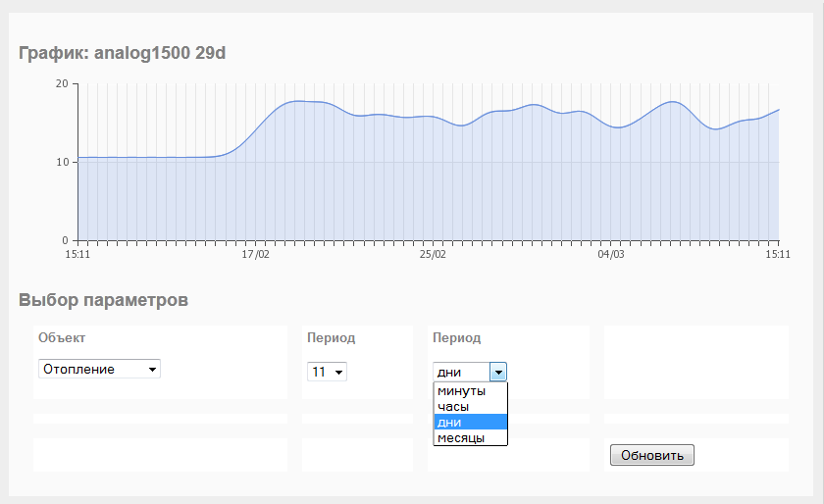Choose the highlighted дни list option

pyautogui.click(x=470, y=422)
